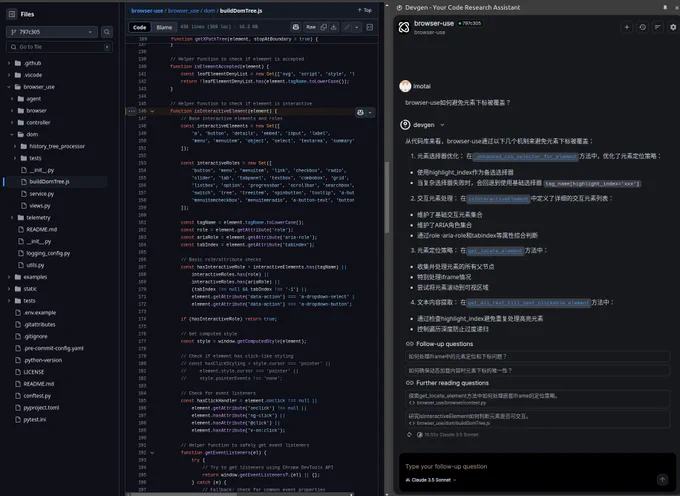This screenshot has height=496, width=680.
Task: Click the Raw button
Action: (x=311, y=27)
